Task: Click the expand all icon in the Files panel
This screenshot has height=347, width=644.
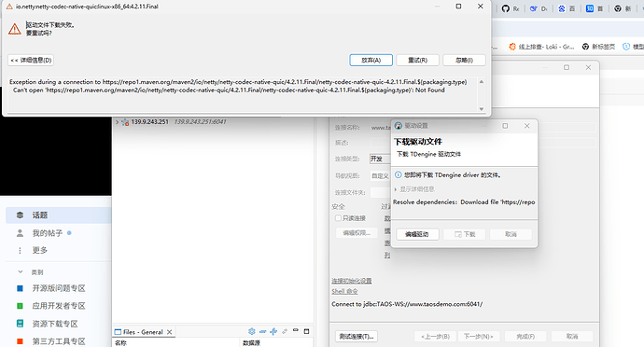Action: tap(273, 331)
